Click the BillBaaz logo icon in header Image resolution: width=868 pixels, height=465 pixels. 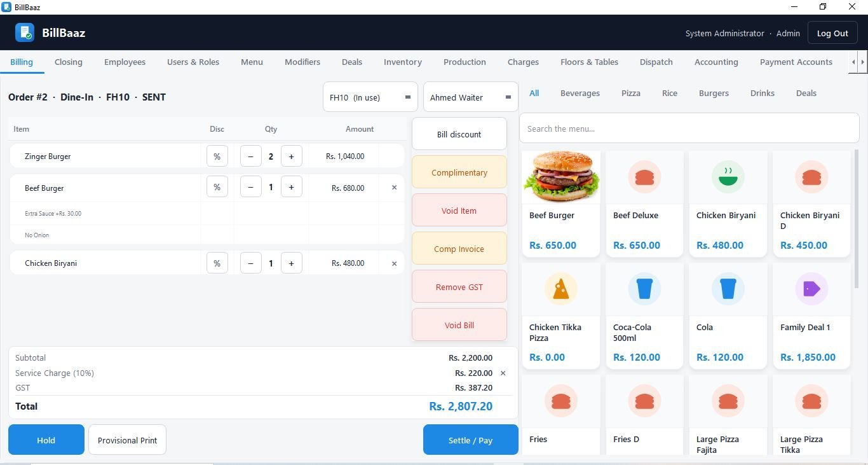(25, 32)
